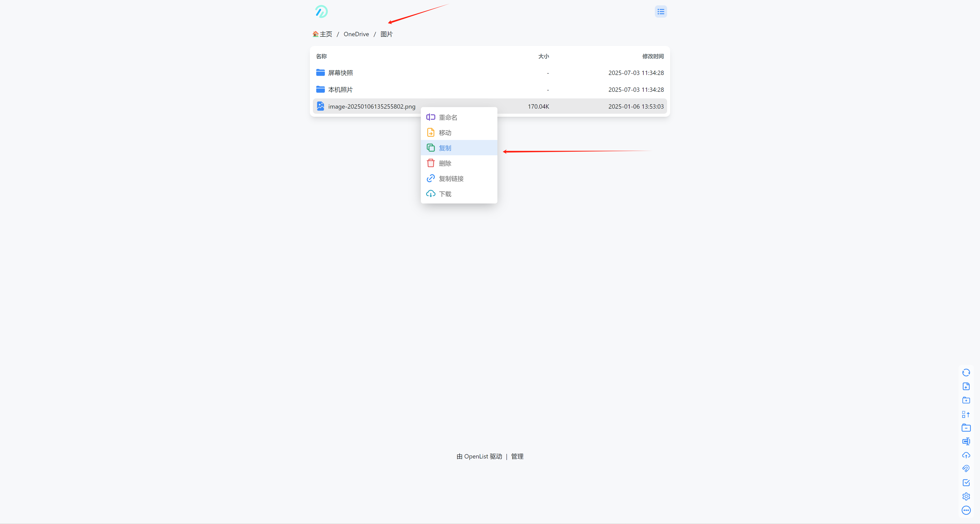
Task: Choose 复制 from context menu
Action: click(459, 148)
